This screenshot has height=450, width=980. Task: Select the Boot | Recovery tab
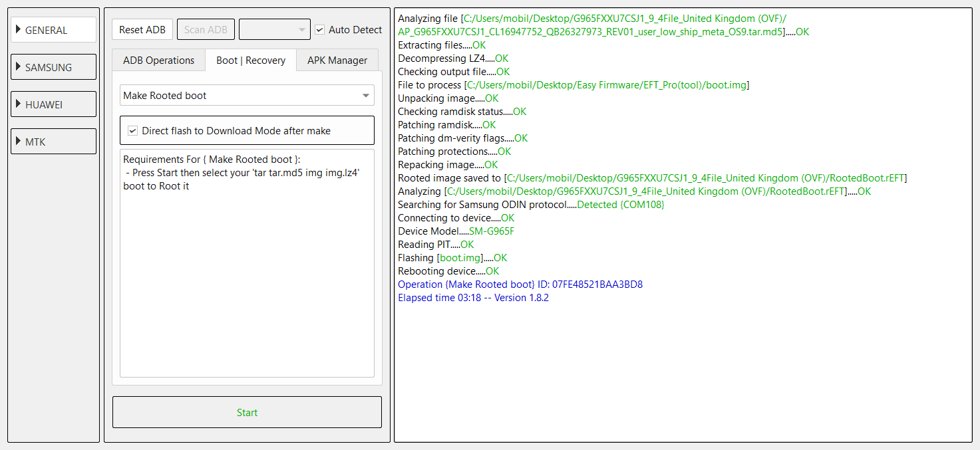(x=251, y=60)
